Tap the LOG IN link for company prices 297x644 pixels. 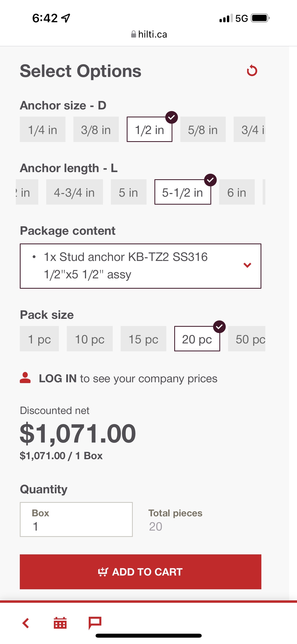(58, 379)
